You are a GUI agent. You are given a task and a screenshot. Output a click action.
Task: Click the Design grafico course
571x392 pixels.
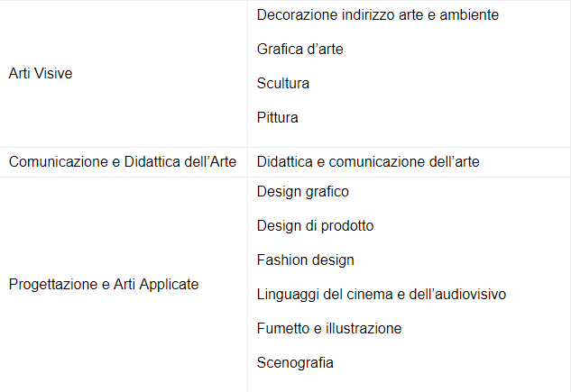tap(302, 192)
